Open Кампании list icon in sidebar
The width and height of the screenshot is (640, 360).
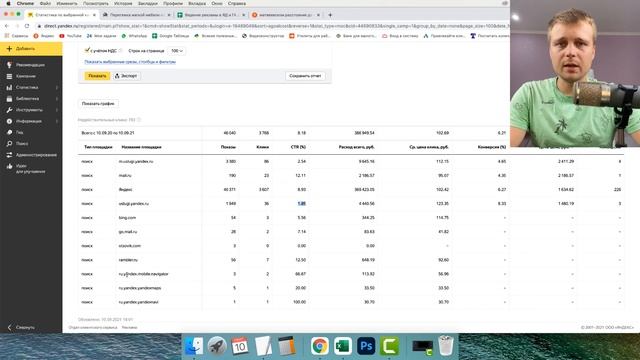tap(9, 76)
